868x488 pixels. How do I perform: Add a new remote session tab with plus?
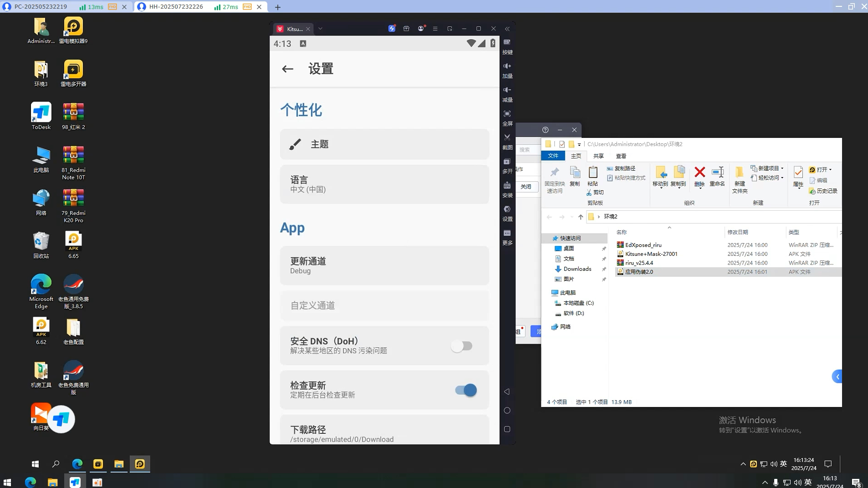(x=278, y=7)
